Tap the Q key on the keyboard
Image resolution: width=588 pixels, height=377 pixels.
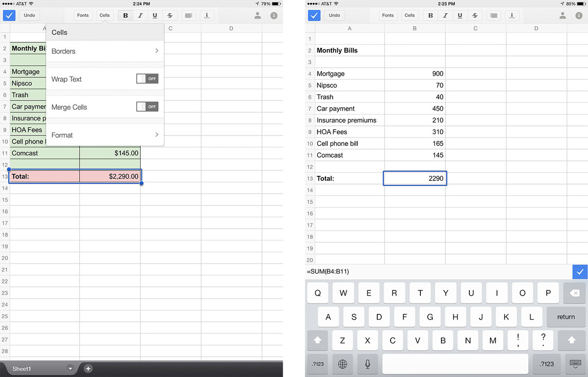tap(318, 293)
